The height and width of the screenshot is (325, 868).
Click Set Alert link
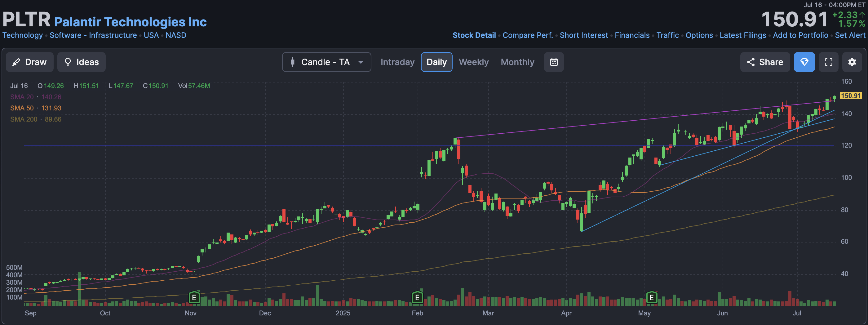pos(850,35)
